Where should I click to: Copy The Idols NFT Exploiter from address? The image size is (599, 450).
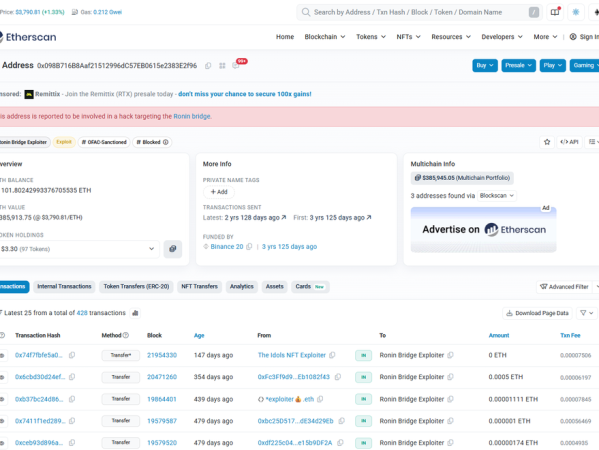[332, 355]
